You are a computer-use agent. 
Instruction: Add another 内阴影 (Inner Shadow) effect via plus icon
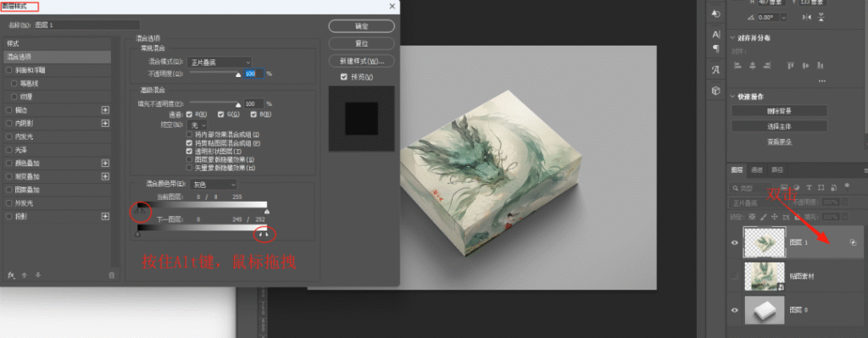click(105, 124)
